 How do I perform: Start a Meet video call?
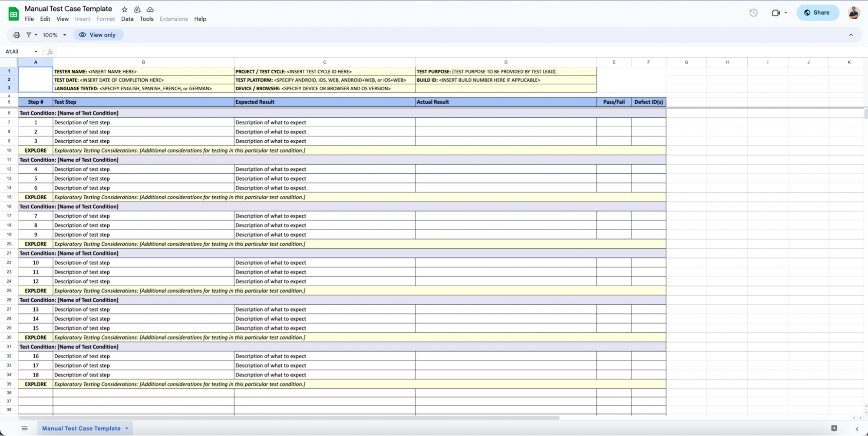(776, 13)
